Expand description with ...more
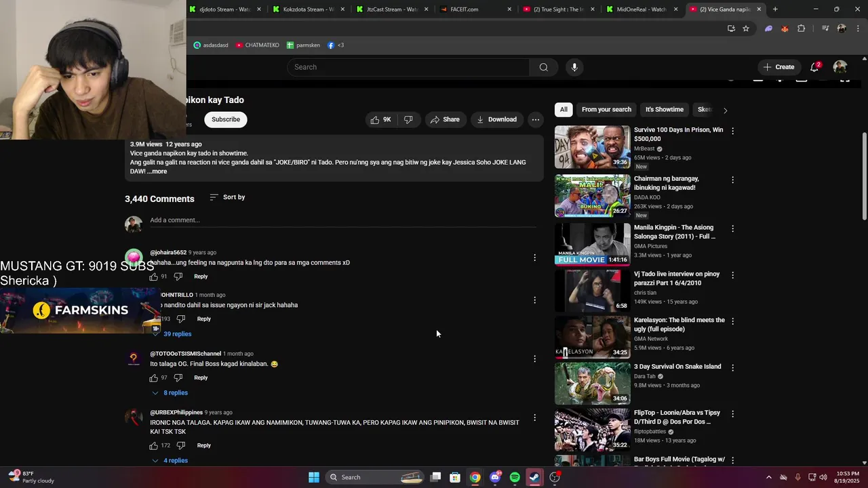Viewport: 868px width, 488px height. click(157, 171)
